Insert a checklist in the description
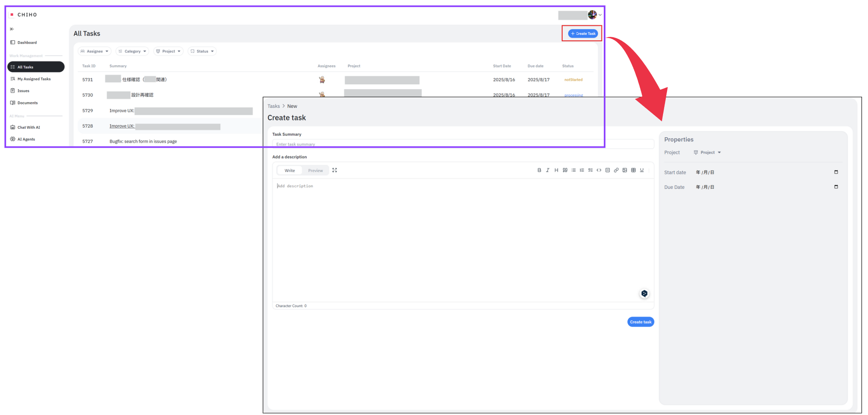 [591, 170]
